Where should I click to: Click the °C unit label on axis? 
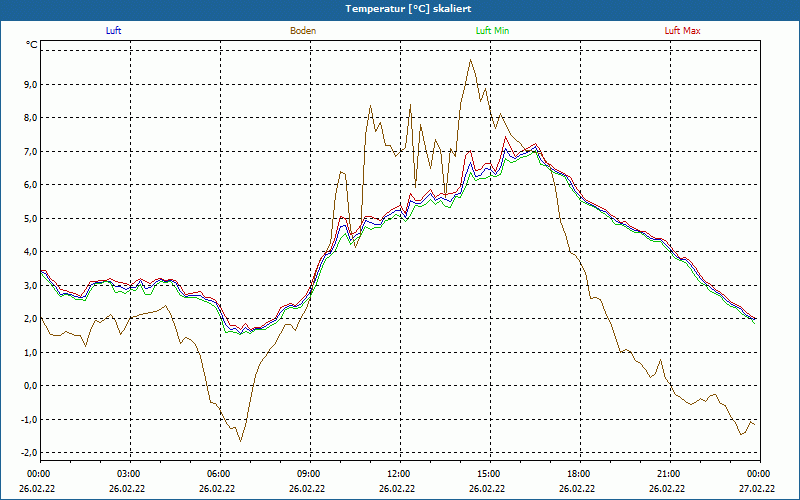[x=32, y=45]
